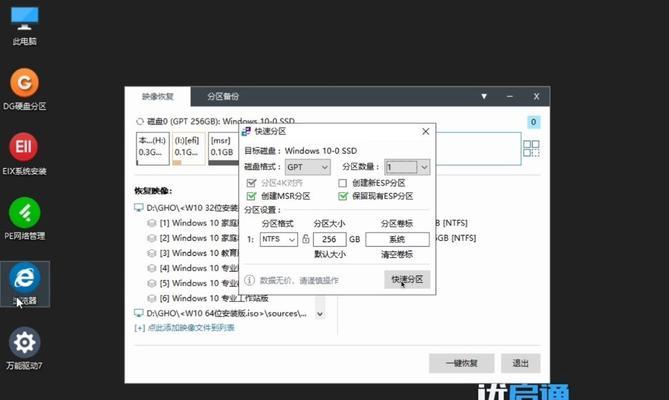Click the 一键恢复 button
This screenshot has height=400, width=669.
[x=461, y=363]
